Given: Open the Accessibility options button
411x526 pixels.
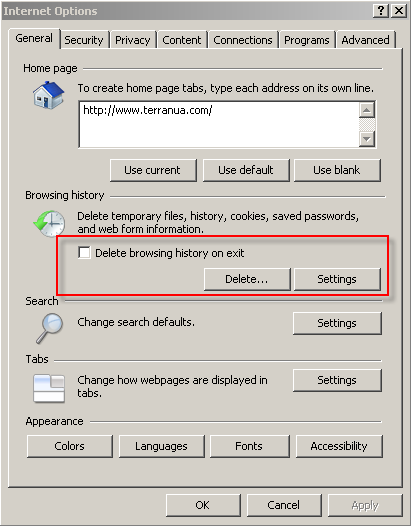Looking at the screenshot, I should [339, 446].
